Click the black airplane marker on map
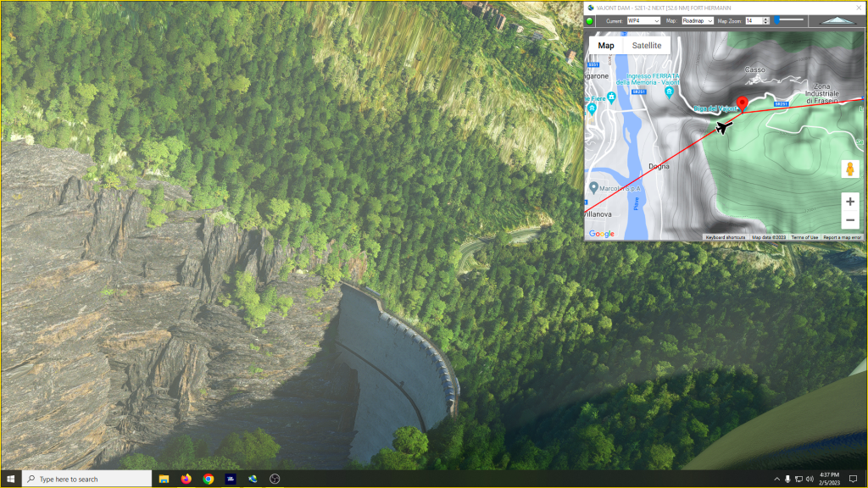Screen dimensions: 868x488 point(723,128)
